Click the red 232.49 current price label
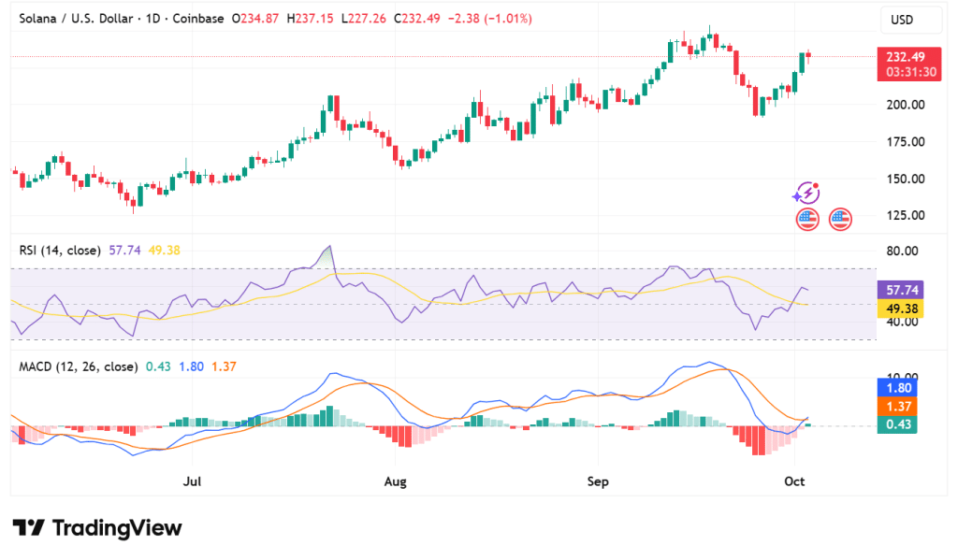 pos(906,56)
